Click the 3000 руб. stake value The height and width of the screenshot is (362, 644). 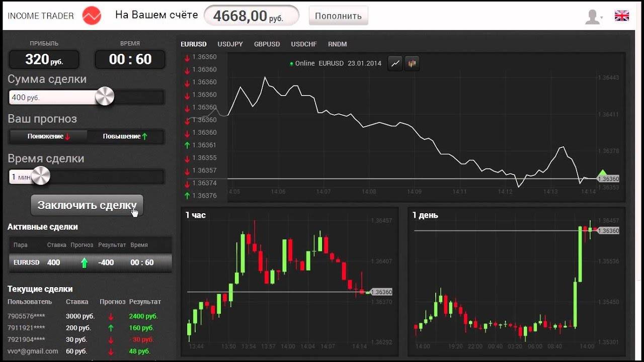80,317
